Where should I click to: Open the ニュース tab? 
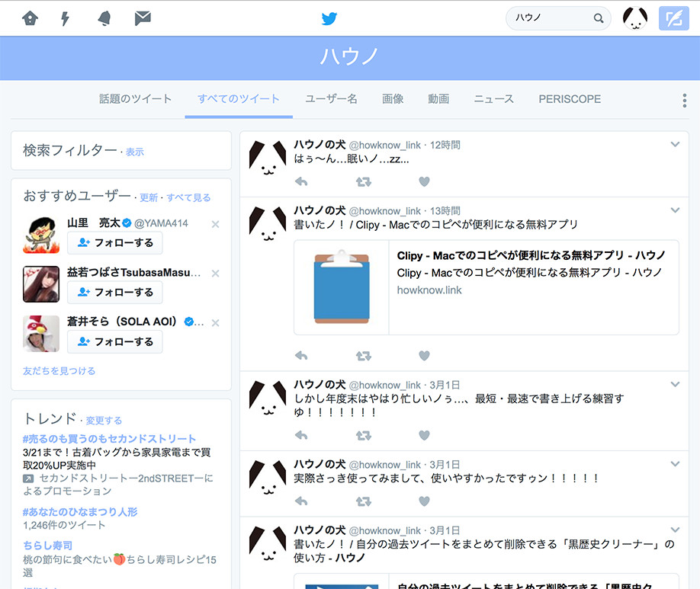[x=493, y=99]
